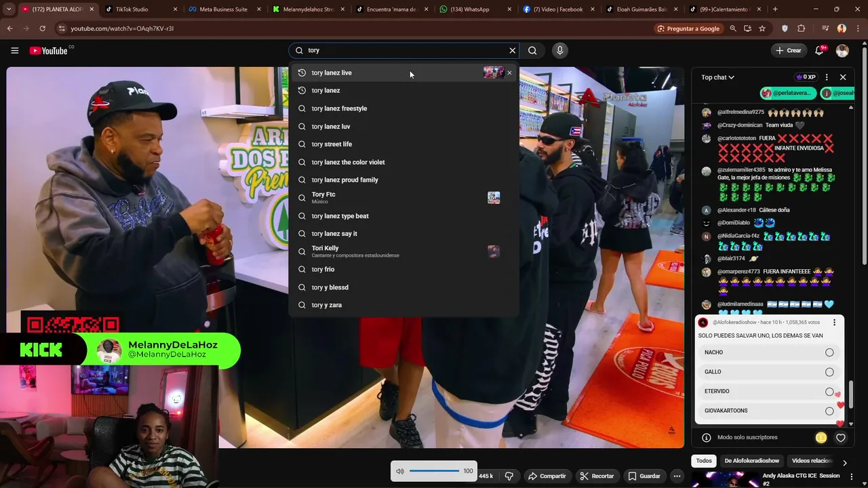Click inside the YouTube search field
Image resolution: width=868 pixels, height=488 pixels.
pos(403,50)
